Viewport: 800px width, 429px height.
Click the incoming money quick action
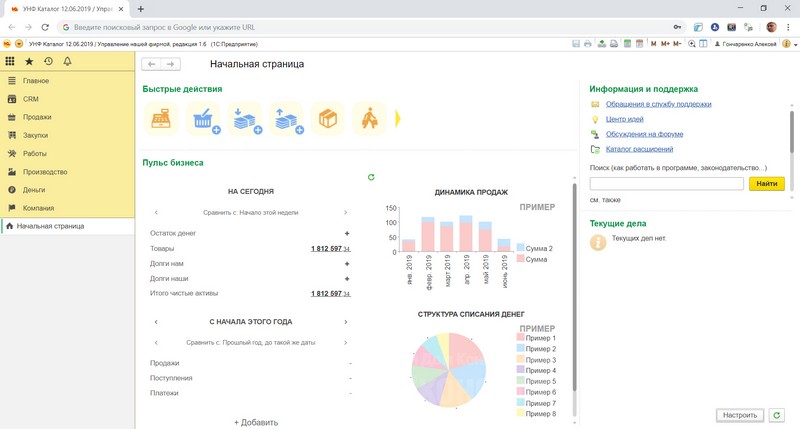245,119
